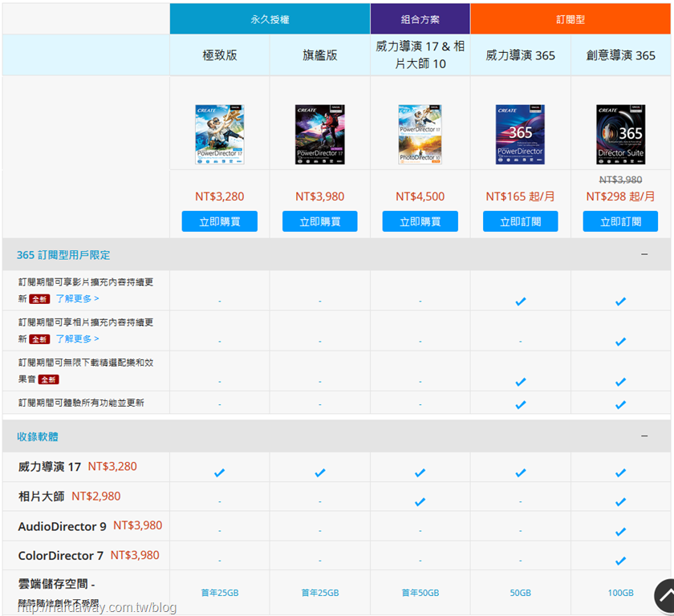Collapse the 收錄軟體 section

click(x=644, y=436)
